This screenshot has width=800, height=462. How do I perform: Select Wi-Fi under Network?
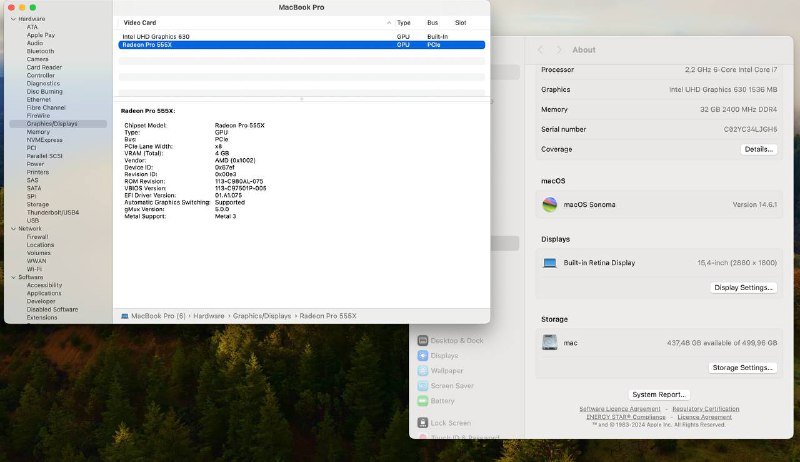pos(34,269)
